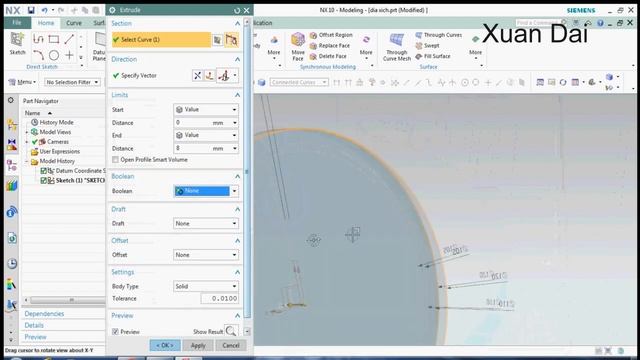This screenshot has height=360, width=640.
Task: Collapse the Limits group
Action: pyautogui.click(x=237, y=95)
